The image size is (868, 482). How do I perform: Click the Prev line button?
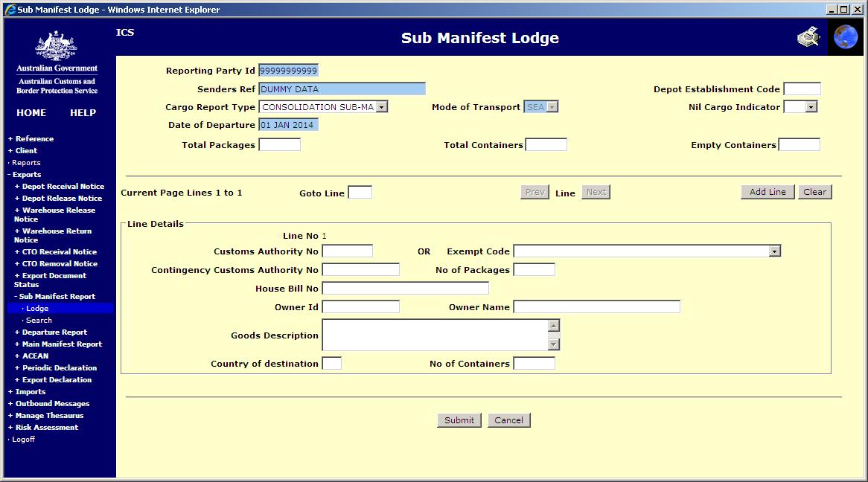click(534, 192)
